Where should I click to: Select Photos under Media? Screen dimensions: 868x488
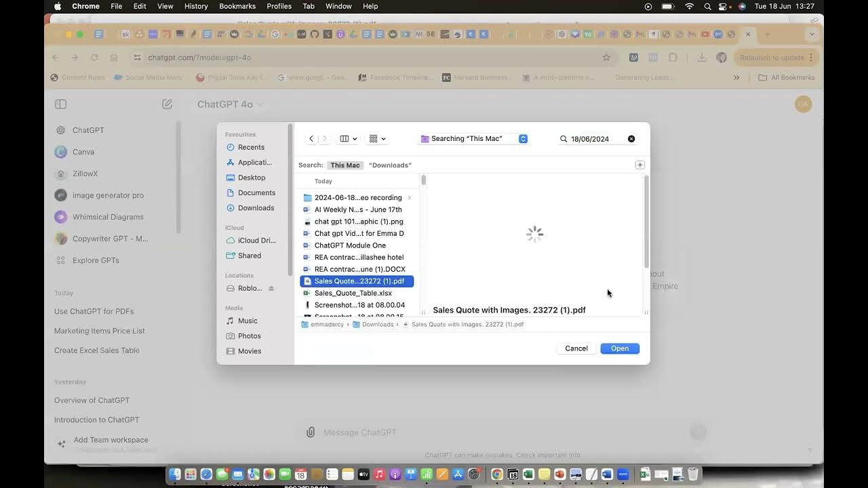pyautogui.click(x=250, y=336)
